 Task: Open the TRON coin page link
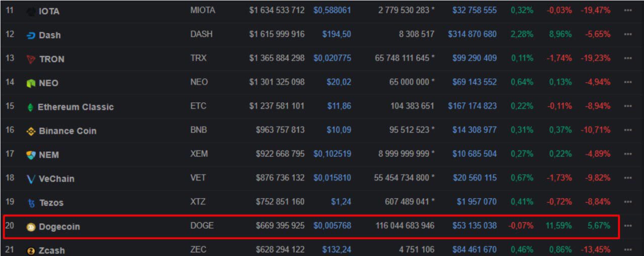52,59
